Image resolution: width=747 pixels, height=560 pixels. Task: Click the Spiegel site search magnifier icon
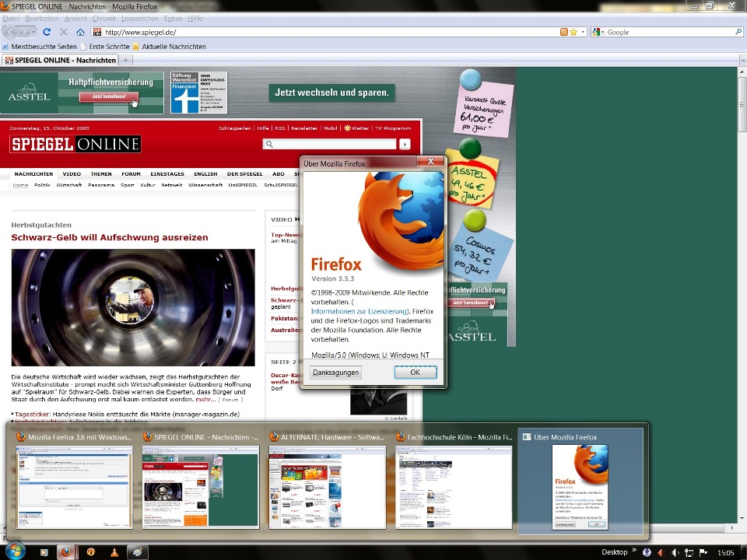click(x=270, y=144)
